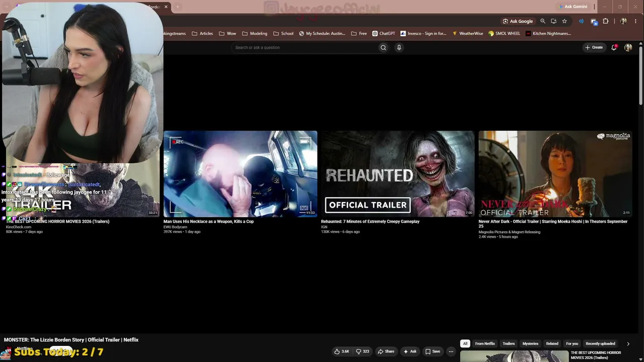The width and height of the screenshot is (644, 362).
Task: Open the Free bookmark folder
Action: pos(359,34)
